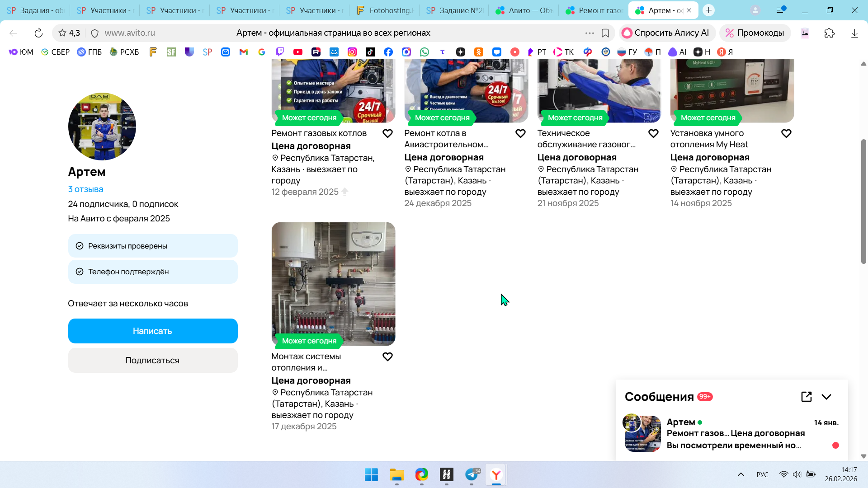868x488 pixels.
Task: Open browser extensions puzzle icon
Action: coord(829,33)
